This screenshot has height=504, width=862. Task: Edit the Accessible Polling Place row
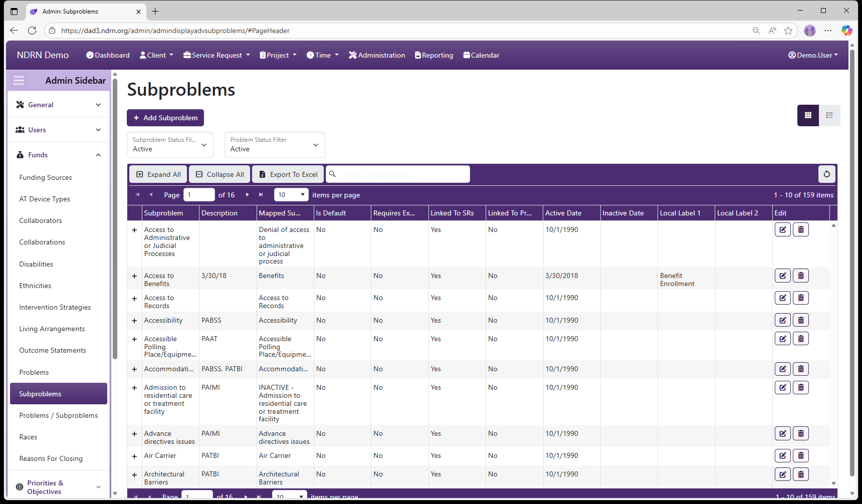[x=782, y=339]
